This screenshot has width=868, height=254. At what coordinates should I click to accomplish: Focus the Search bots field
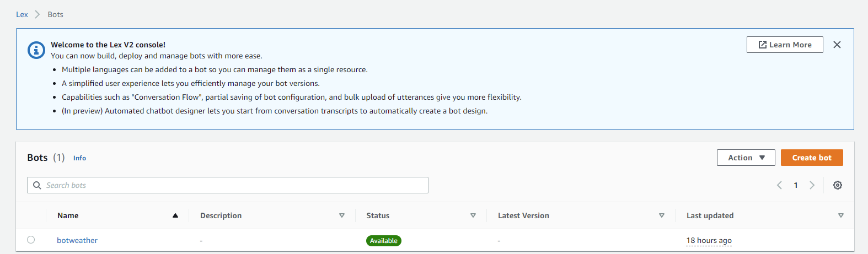228,185
